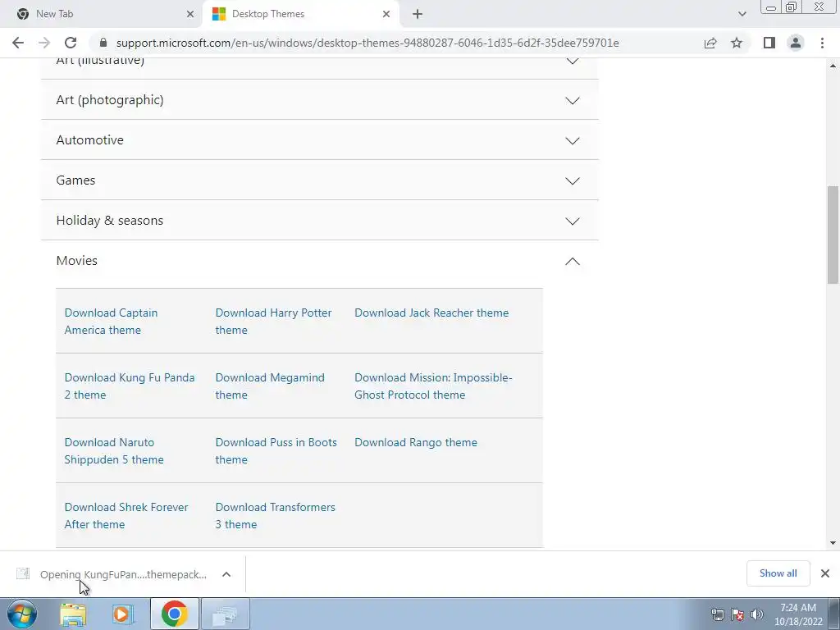Click the lock icon in address bar
840x630 pixels.
(103, 43)
